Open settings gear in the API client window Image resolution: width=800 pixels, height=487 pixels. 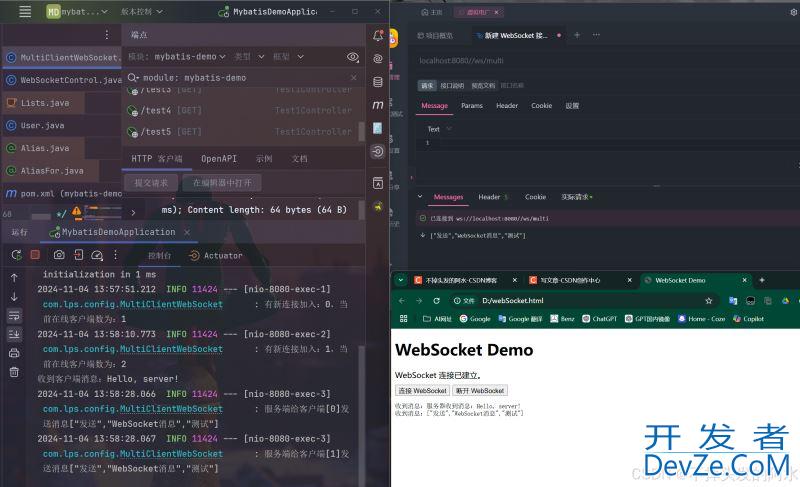click(794, 12)
